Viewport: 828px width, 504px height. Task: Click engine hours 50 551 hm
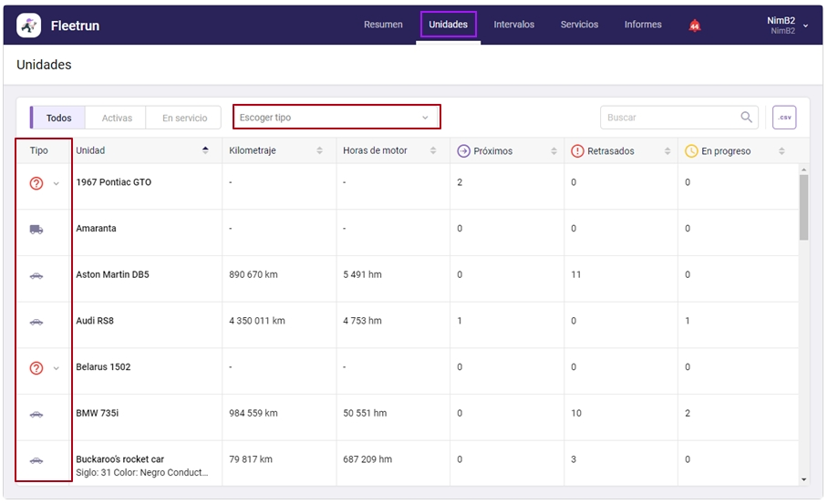[365, 413]
